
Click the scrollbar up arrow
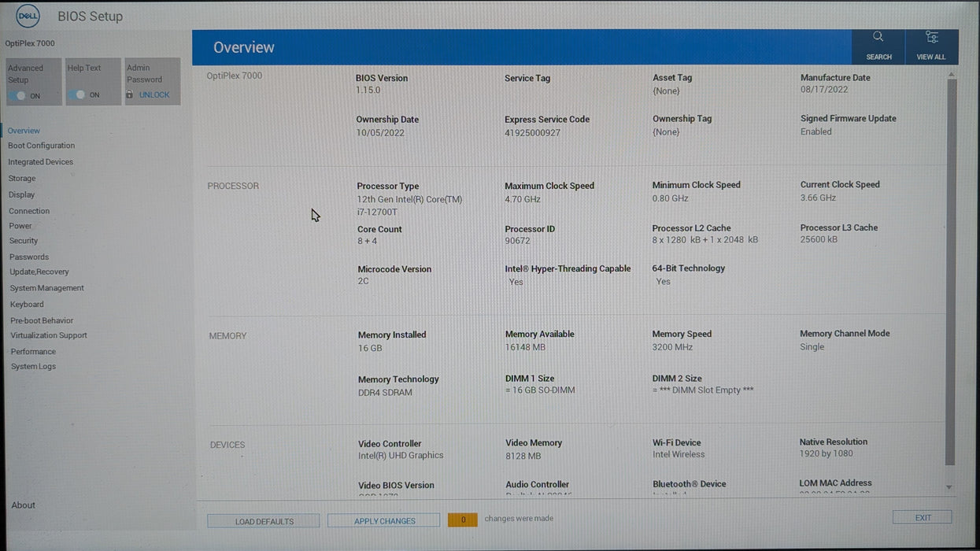951,75
